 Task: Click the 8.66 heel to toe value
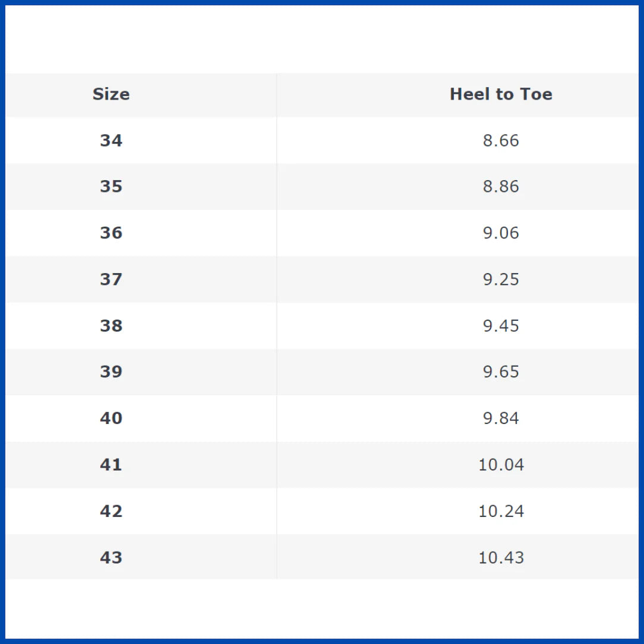pyautogui.click(x=501, y=140)
